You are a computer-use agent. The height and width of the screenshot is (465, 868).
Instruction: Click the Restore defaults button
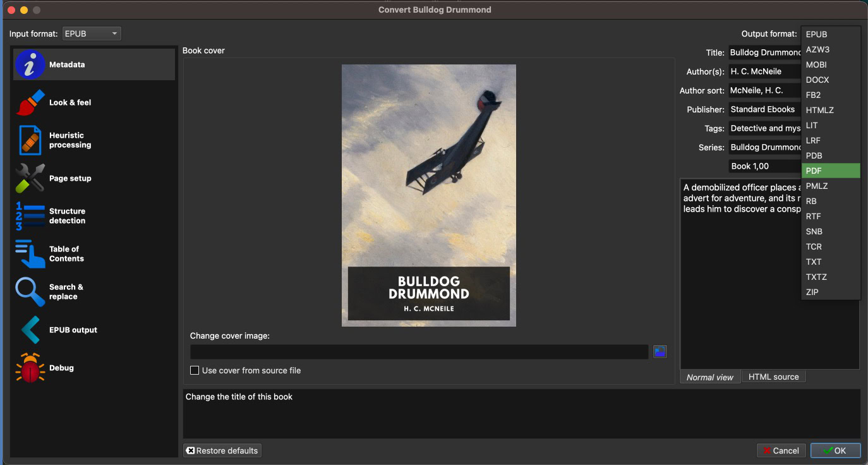[x=222, y=450]
